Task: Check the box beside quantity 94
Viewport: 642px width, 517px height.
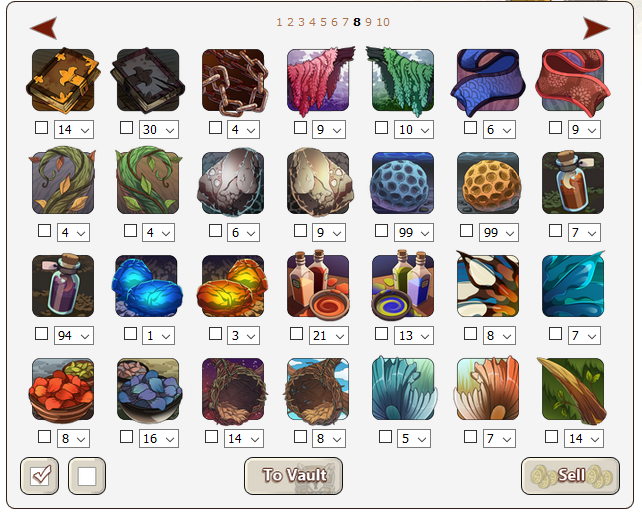Action: (41, 334)
